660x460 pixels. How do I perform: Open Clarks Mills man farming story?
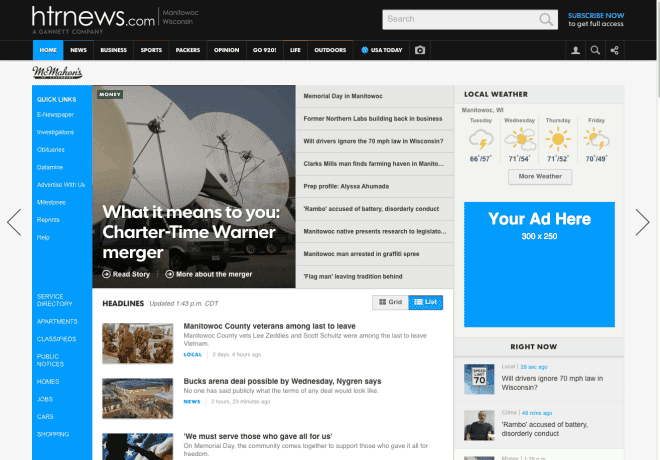pyautogui.click(x=375, y=164)
